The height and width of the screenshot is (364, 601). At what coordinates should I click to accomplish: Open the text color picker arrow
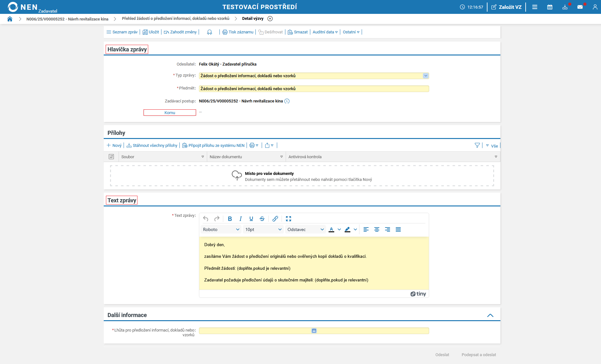point(339,229)
